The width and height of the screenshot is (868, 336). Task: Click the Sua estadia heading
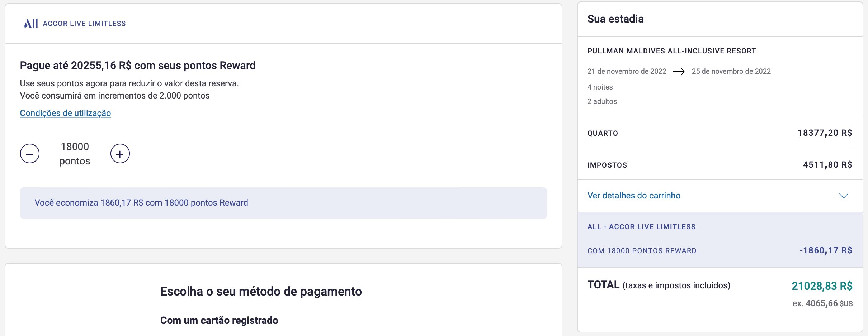[x=615, y=19]
